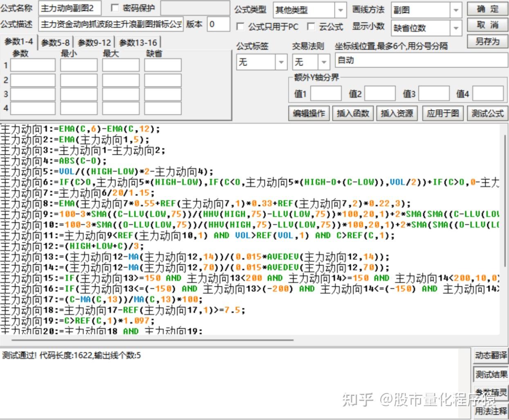Screen dimensions: 509x420
Task: Click the 参数精灵 button
Action: pos(491,392)
